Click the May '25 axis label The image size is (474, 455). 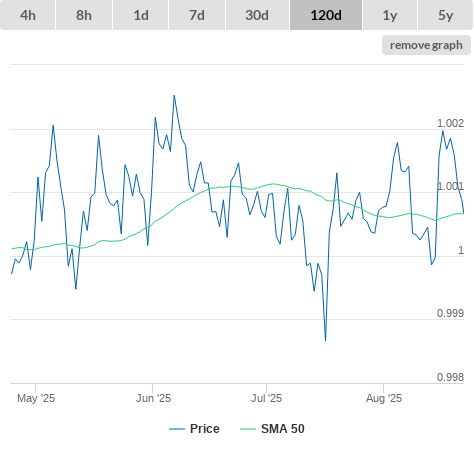coord(36,398)
